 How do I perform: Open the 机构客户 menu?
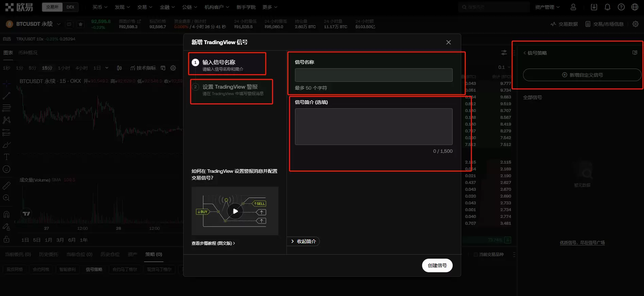[x=216, y=7]
